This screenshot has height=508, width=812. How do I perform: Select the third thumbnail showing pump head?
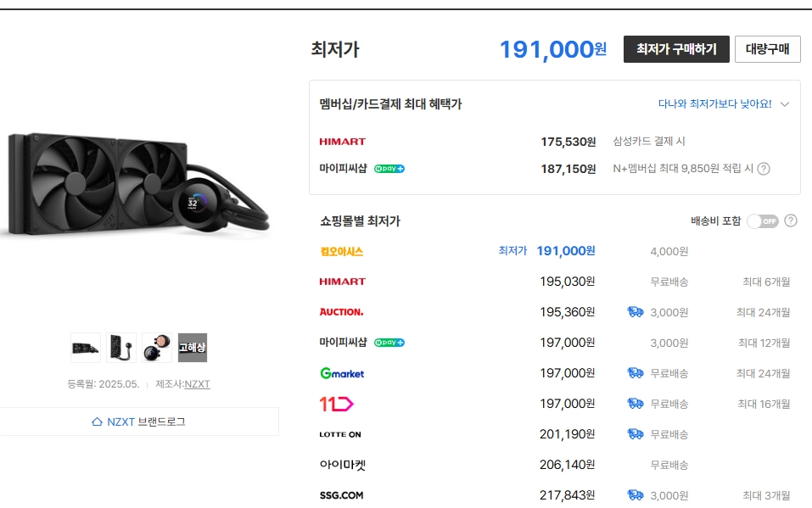(157, 348)
